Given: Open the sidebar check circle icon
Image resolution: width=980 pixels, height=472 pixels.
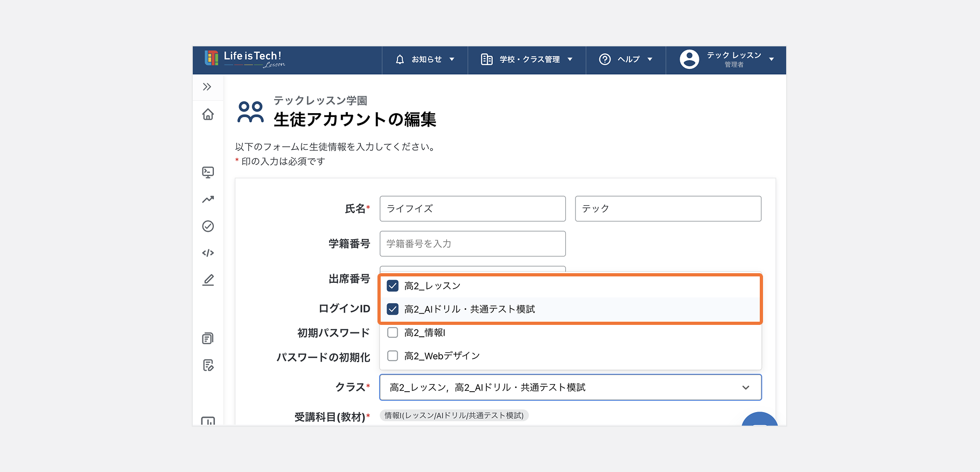Looking at the screenshot, I should [x=208, y=226].
